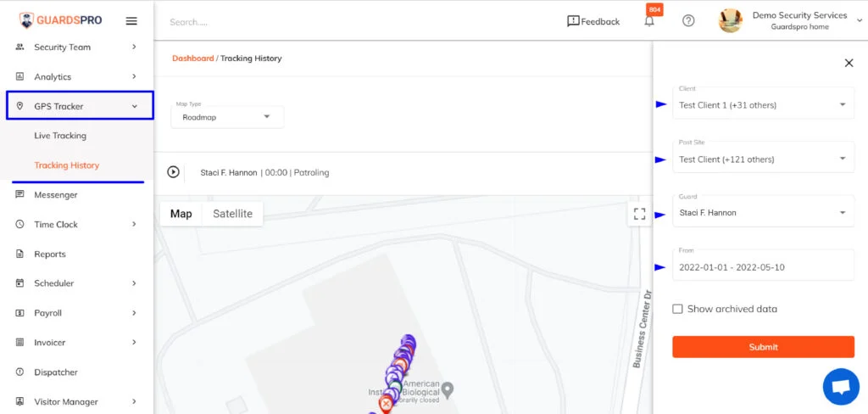Change the Map Type Roadmap dropdown
The width and height of the screenshot is (868, 414).
click(x=227, y=117)
